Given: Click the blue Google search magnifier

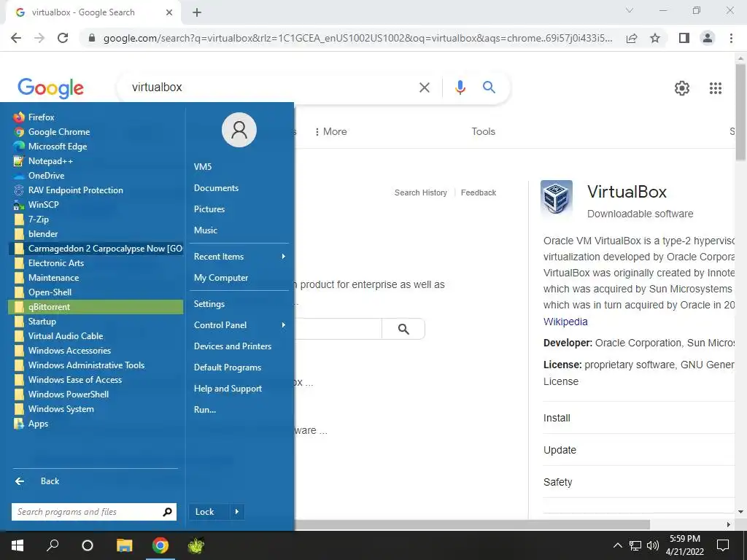Looking at the screenshot, I should (489, 87).
